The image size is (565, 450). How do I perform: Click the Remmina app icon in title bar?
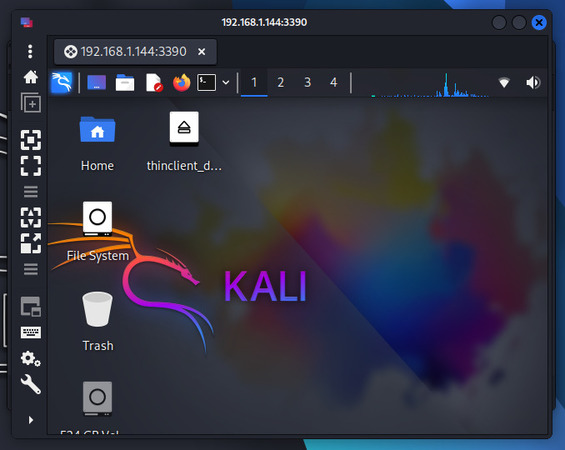point(27,22)
